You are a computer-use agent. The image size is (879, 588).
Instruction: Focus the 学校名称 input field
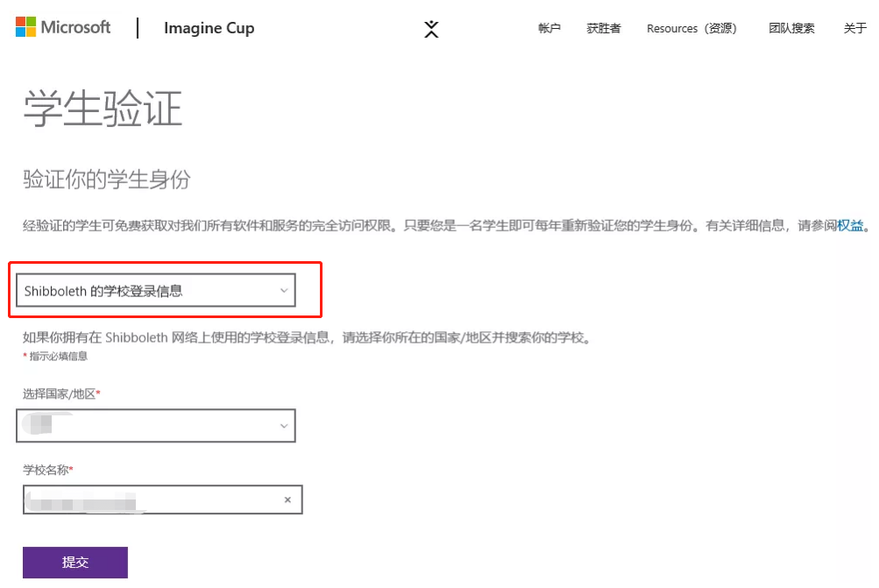point(149,499)
